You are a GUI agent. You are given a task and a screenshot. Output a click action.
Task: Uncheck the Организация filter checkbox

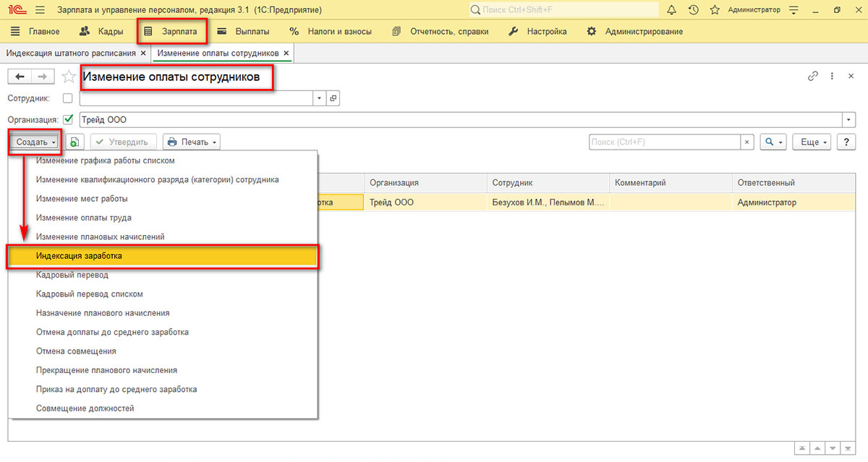click(68, 120)
